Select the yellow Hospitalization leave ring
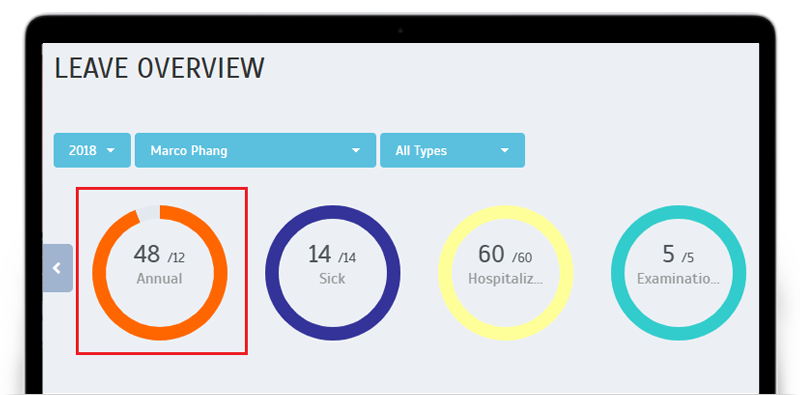800x395 pixels. pyautogui.click(x=506, y=273)
